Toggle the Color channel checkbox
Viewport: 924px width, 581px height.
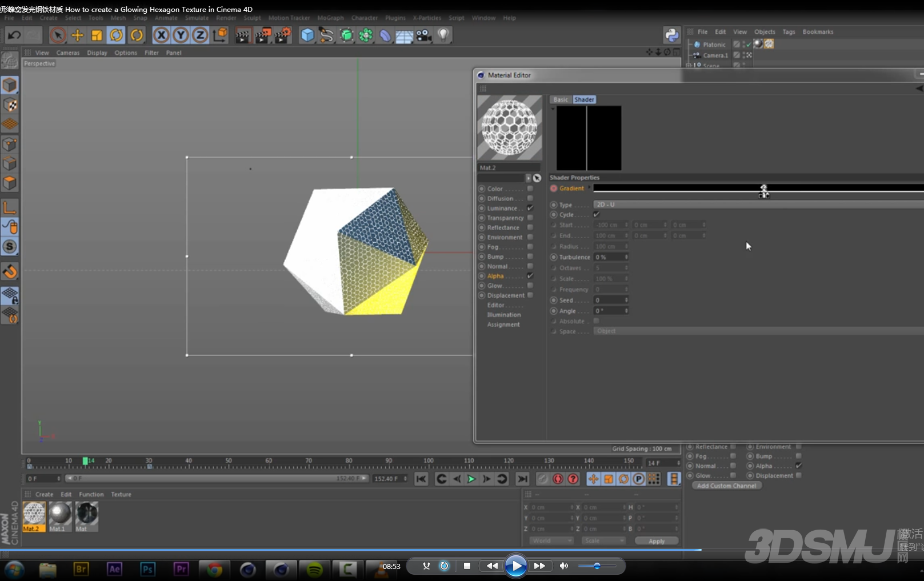530,189
